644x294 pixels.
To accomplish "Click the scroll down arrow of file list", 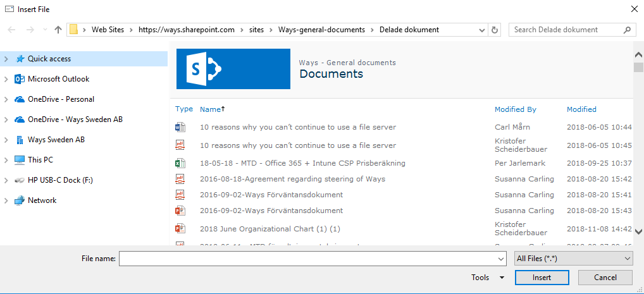I will 638,231.
